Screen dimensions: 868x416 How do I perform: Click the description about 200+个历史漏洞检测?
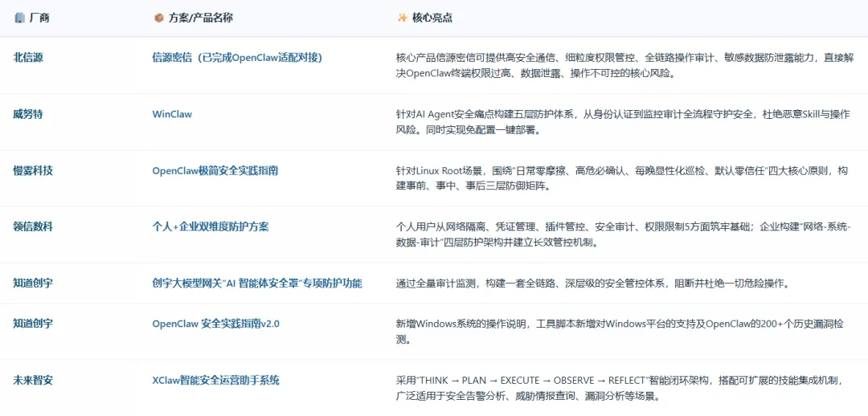620,332
